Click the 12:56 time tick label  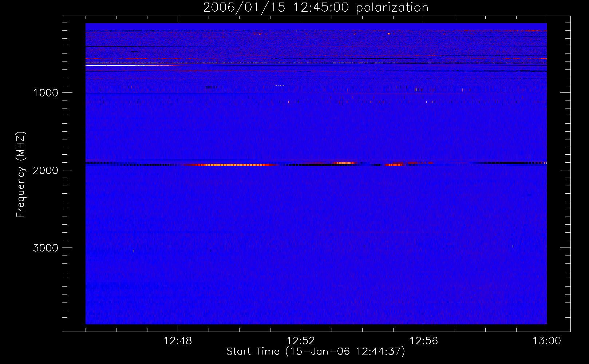coord(424,341)
